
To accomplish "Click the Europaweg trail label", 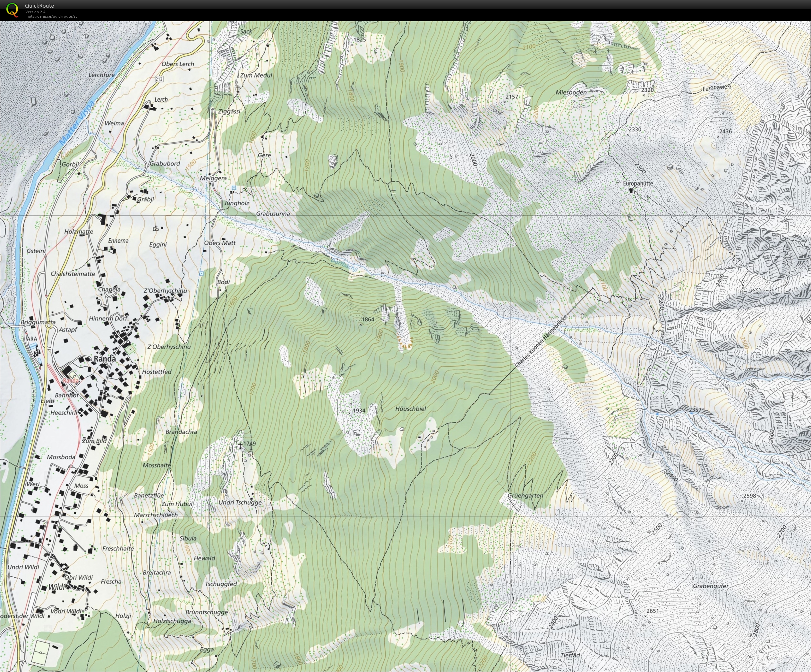I will coord(717,88).
